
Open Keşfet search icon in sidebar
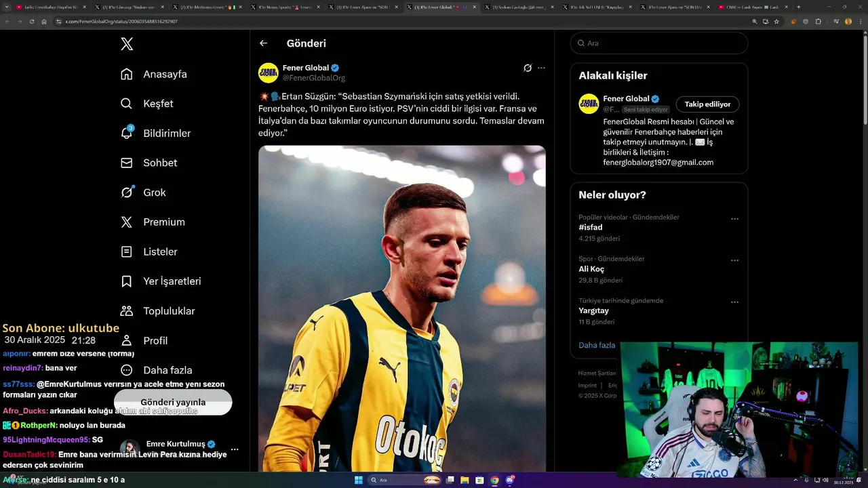(127, 104)
